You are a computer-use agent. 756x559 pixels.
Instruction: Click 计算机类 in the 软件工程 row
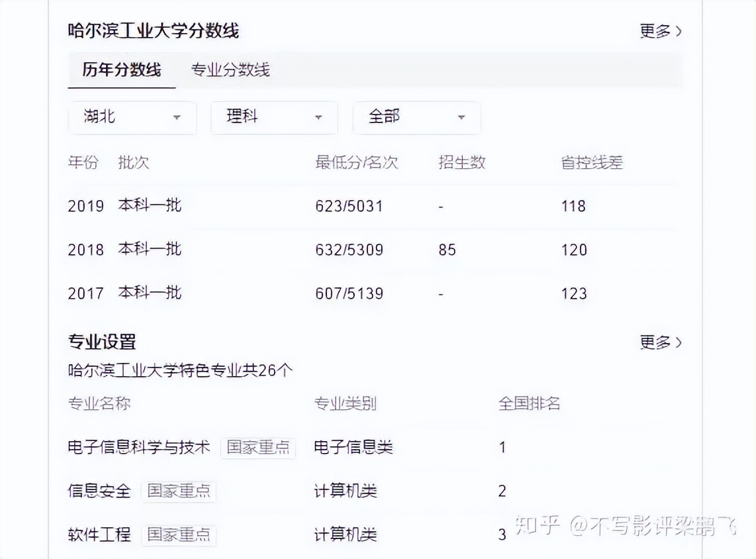click(346, 534)
